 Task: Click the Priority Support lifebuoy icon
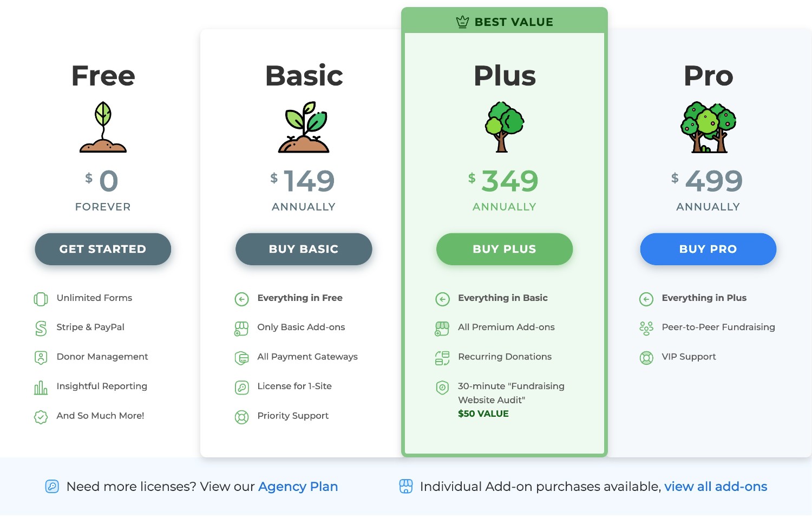(x=241, y=417)
